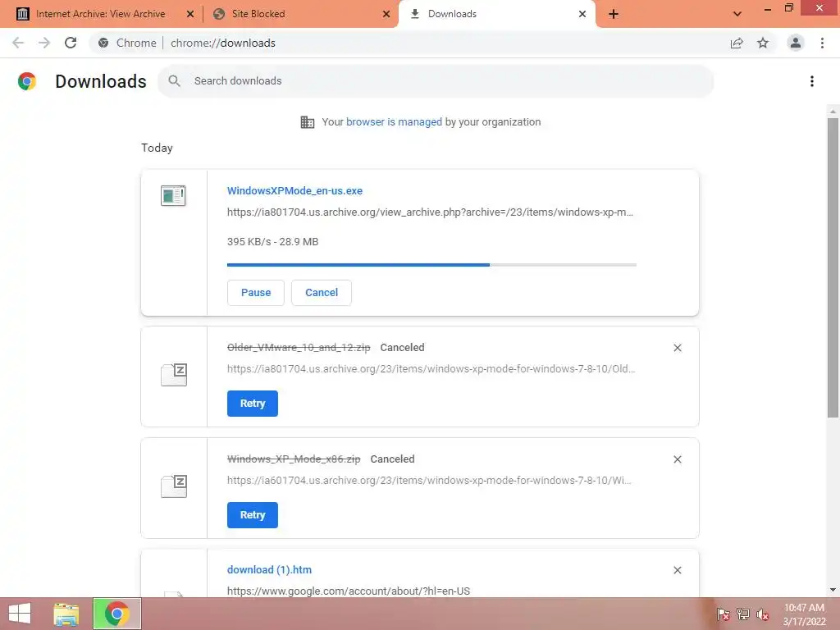Open the Action Center flag tray icon
The width and height of the screenshot is (840, 630).
coord(723,614)
